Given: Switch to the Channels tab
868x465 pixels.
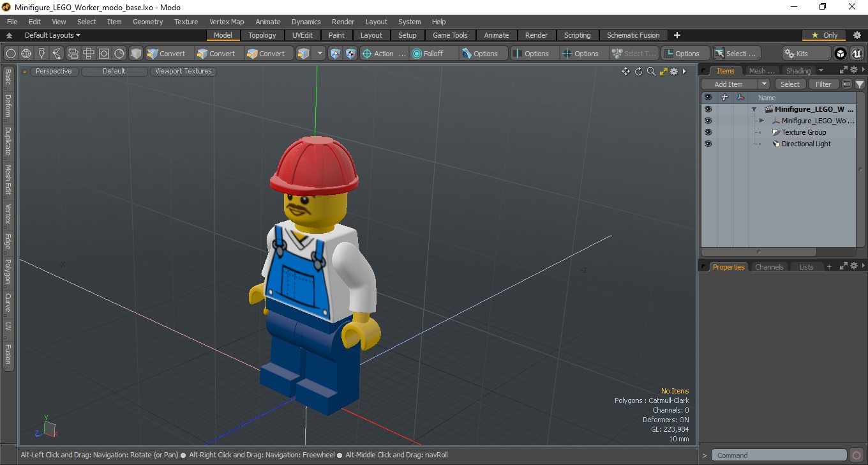Looking at the screenshot, I should pos(769,267).
